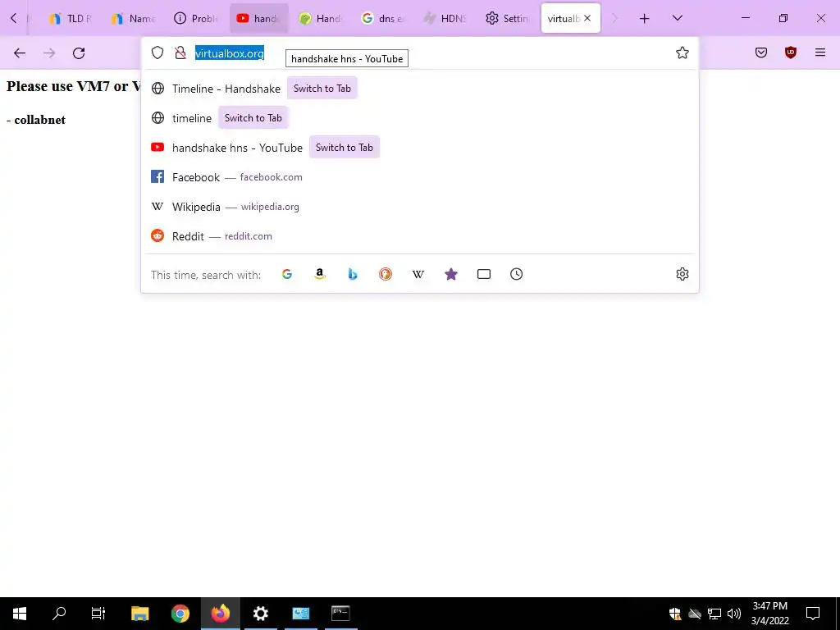Search this time with Amazon icon
This screenshot has height=630, width=840.
320,274
